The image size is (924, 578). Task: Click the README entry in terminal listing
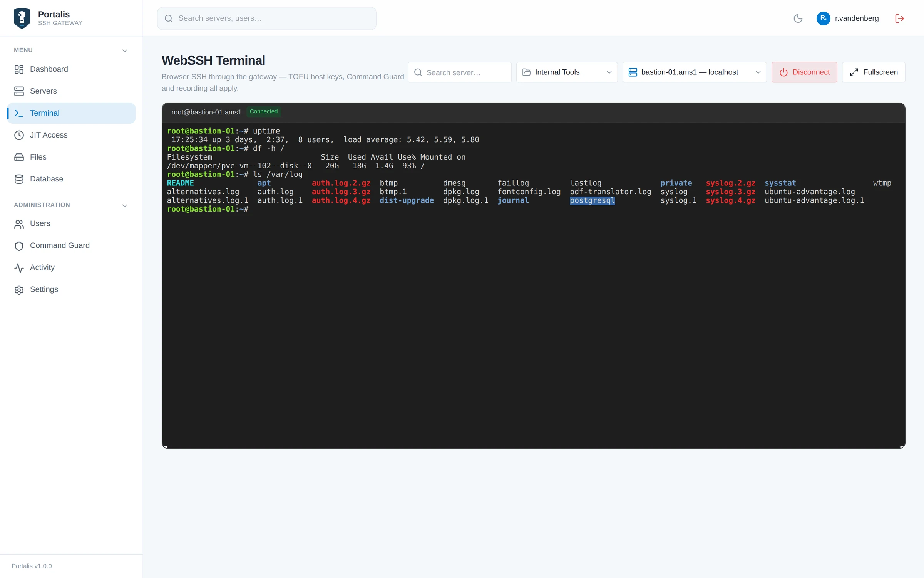pyautogui.click(x=180, y=183)
